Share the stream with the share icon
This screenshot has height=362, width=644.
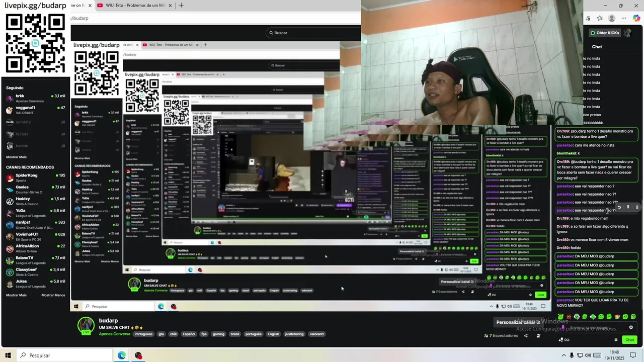[x=526, y=336]
